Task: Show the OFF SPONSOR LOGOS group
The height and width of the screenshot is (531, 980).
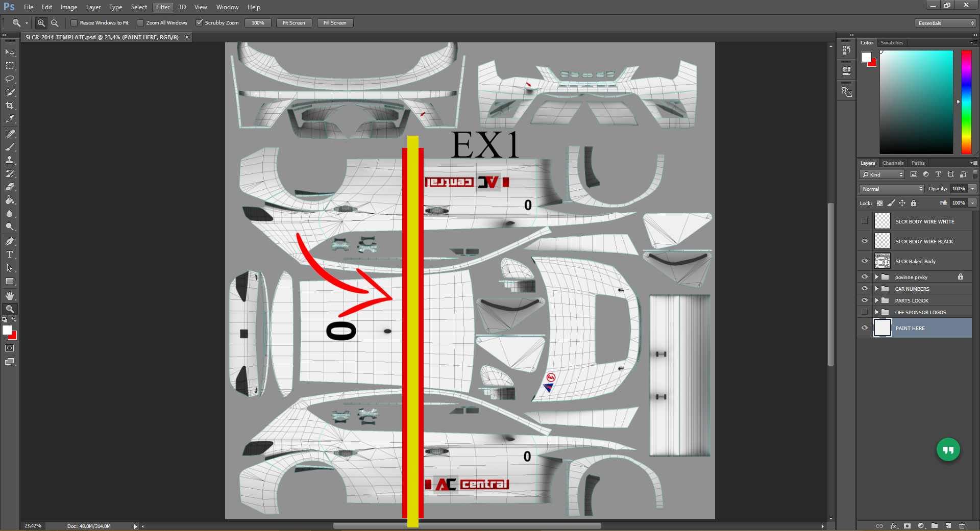Action: click(x=865, y=312)
